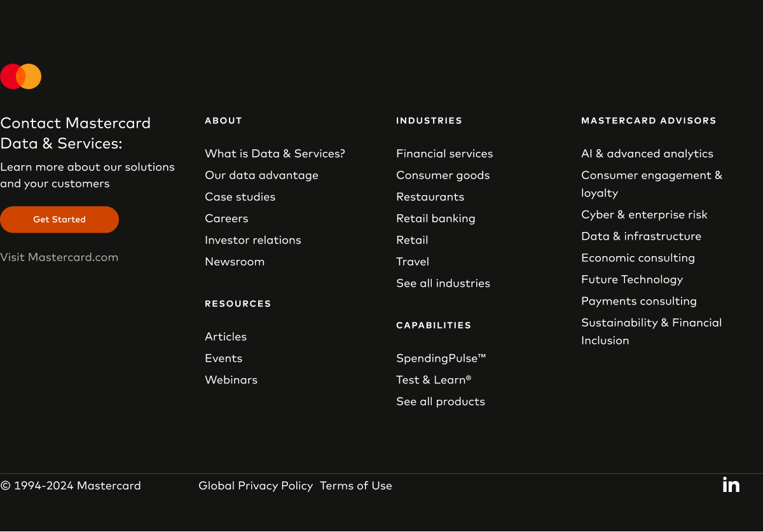Navigate to Retail banking industry

tap(436, 219)
